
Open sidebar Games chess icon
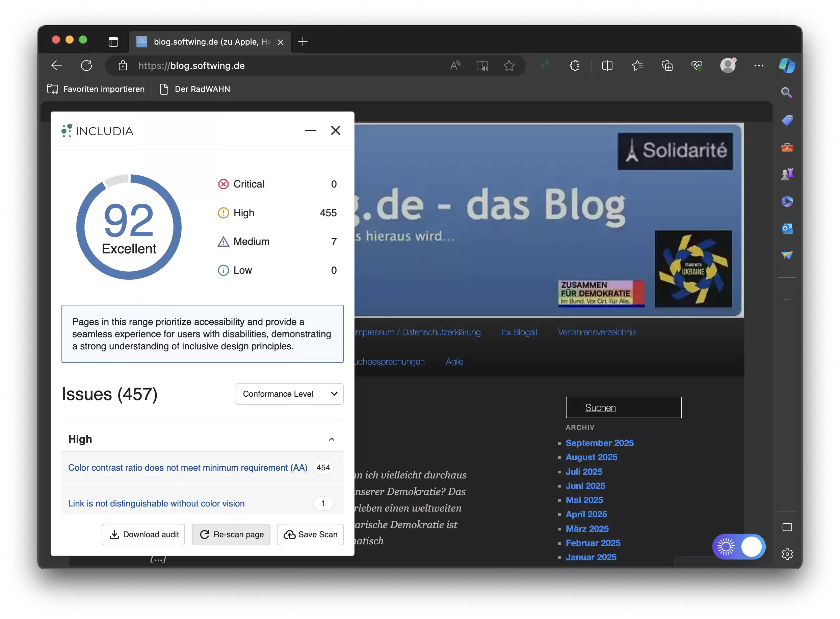pyautogui.click(x=787, y=174)
